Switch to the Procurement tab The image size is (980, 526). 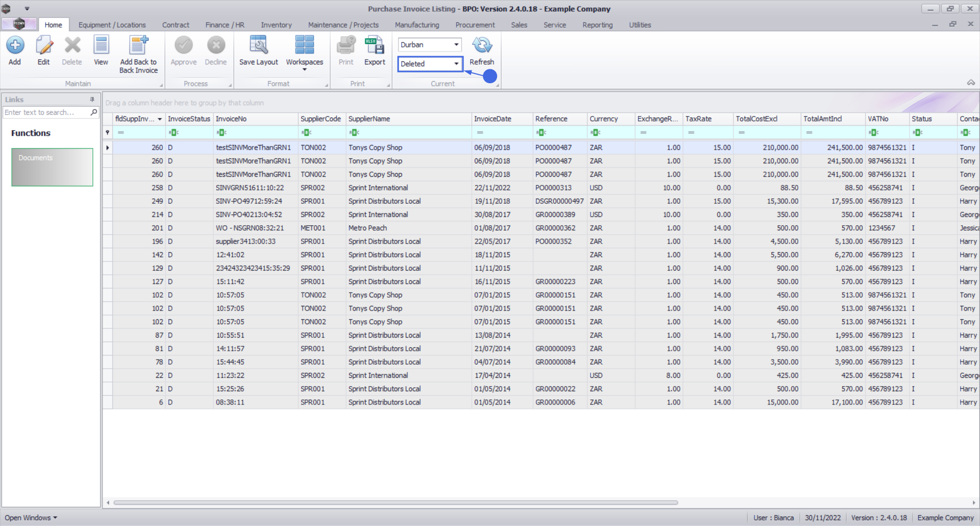475,25
